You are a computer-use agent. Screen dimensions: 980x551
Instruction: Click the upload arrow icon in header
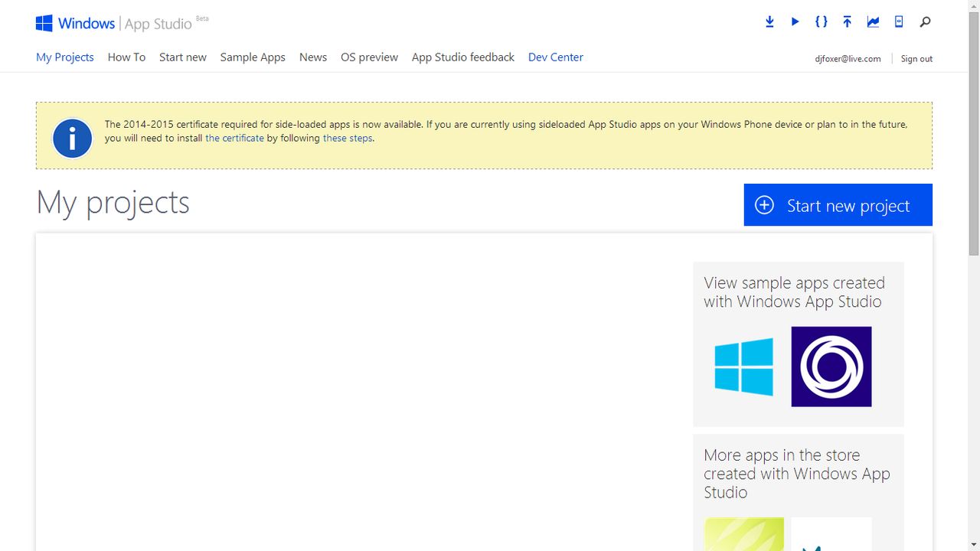click(x=847, y=22)
